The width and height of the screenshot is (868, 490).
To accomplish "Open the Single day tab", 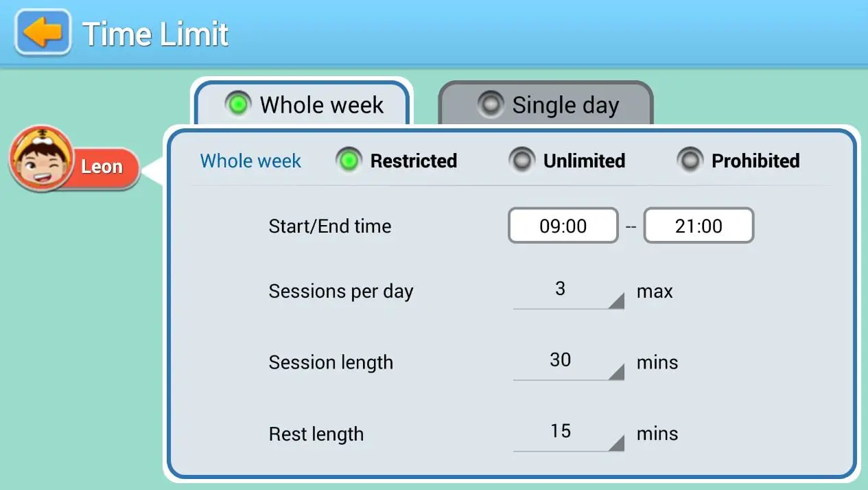I will tap(546, 105).
